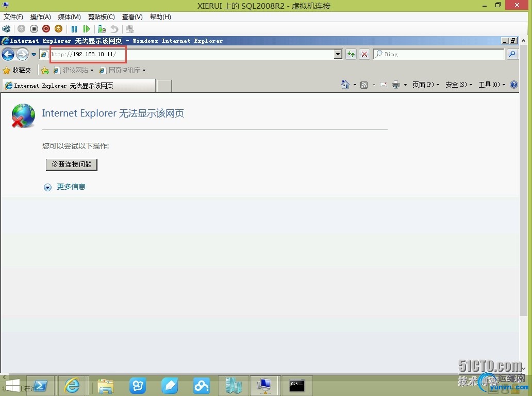Open the 帮助(H) menu
532x396 pixels.
160,16
